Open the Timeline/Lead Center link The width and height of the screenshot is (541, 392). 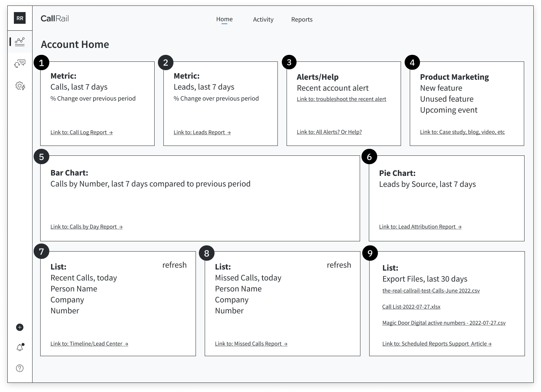(89, 344)
